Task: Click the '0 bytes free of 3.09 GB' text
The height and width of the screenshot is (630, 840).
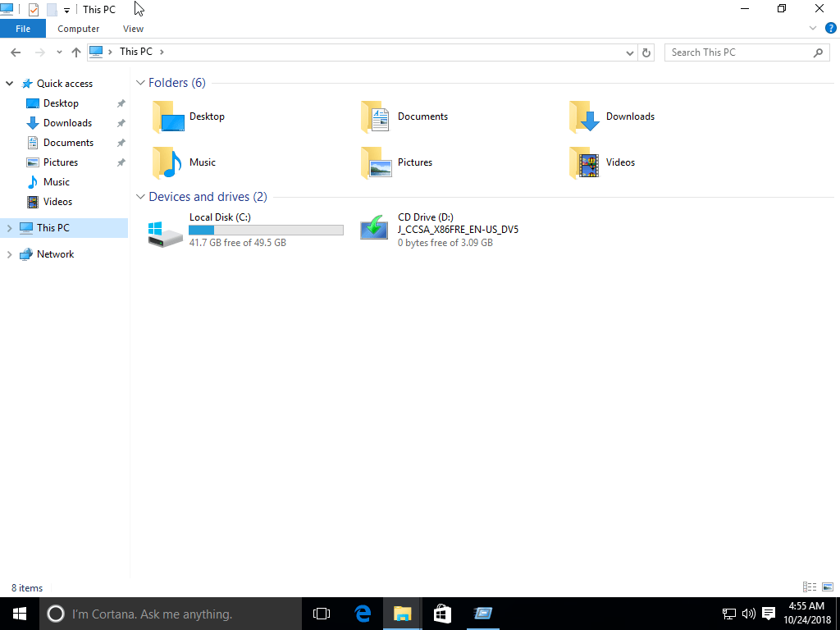Action: [445, 243]
